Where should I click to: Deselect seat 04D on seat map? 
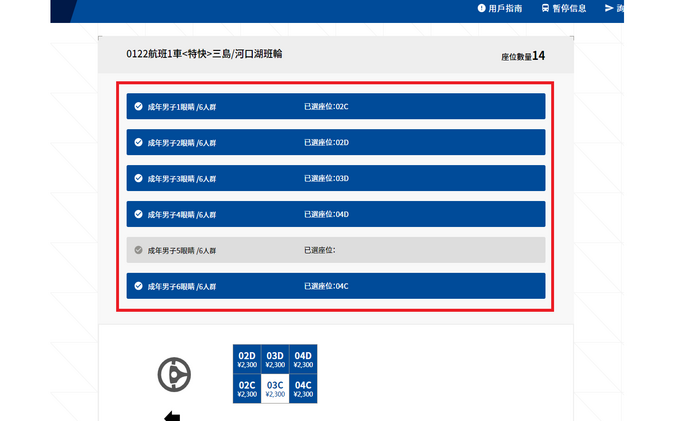coord(303,360)
